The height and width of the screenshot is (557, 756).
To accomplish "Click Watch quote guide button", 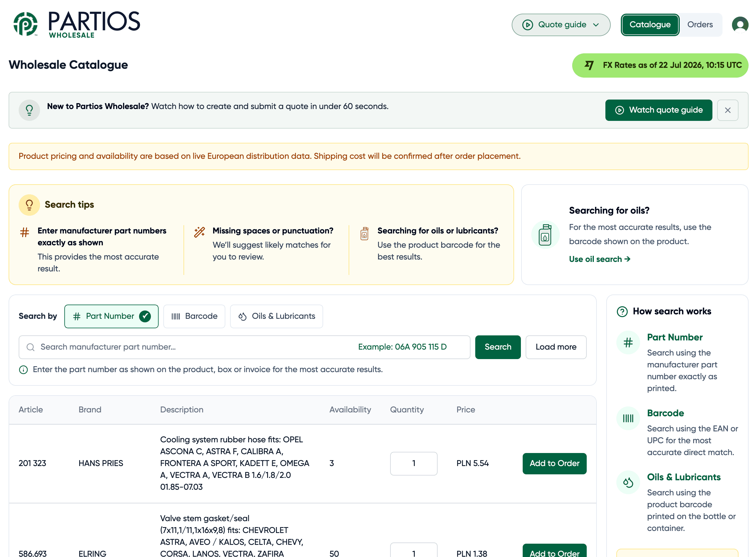I will click(658, 110).
